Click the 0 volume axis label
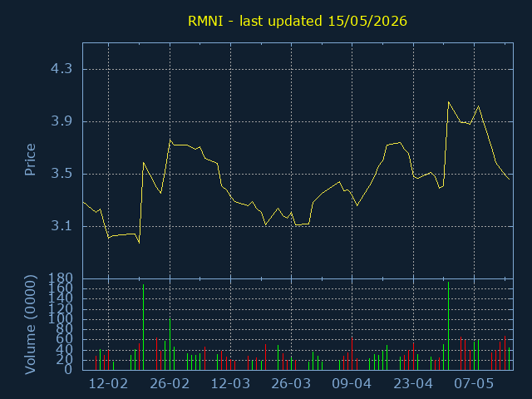532x399 pixels. pos(68,369)
